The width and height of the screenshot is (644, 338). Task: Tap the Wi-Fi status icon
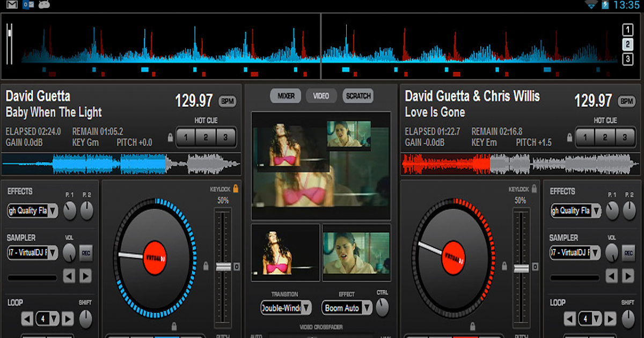(592, 5)
